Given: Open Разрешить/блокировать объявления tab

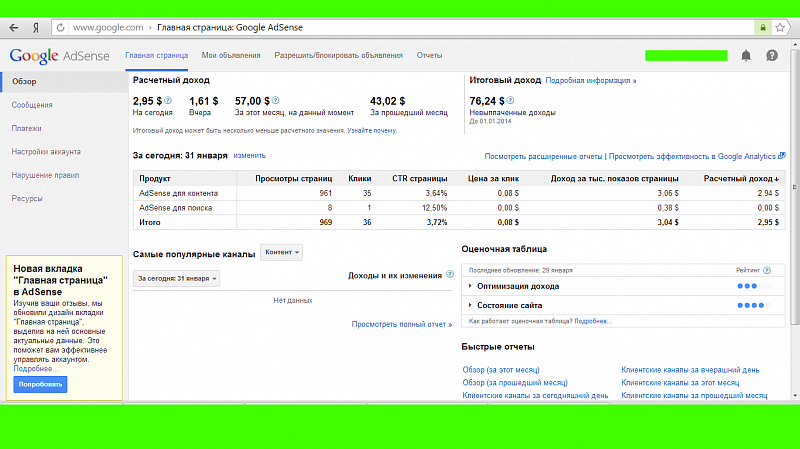Looking at the screenshot, I should (338, 55).
